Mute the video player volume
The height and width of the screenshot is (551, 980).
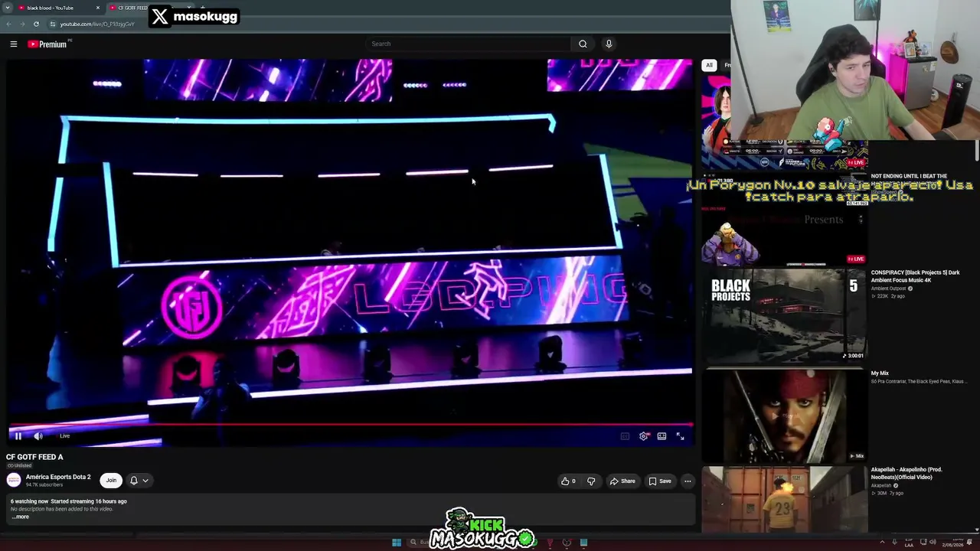(38, 436)
